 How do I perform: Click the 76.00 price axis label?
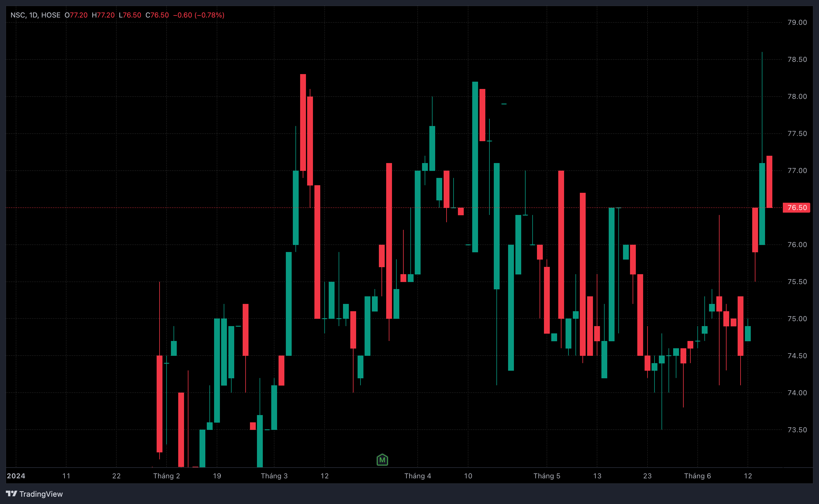click(x=797, y=245)
